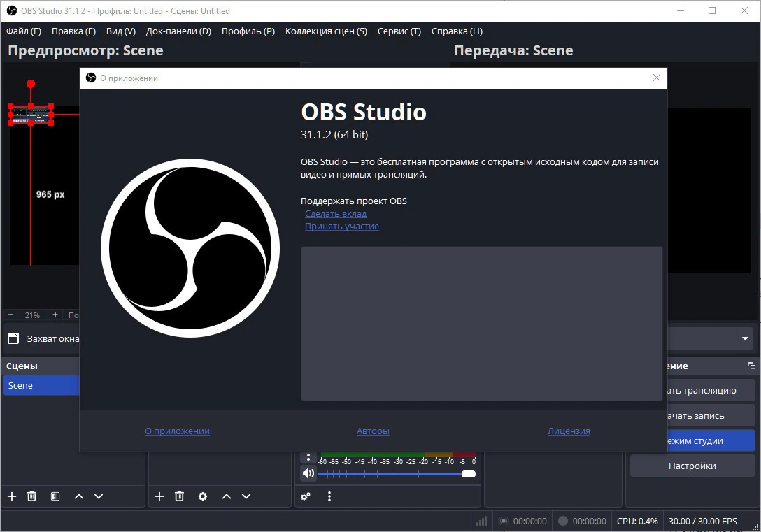Image resolution: width=761 pixels, height=532 pixels.
Task: Click the audio volume slider handle
Action: pos(469,474)
